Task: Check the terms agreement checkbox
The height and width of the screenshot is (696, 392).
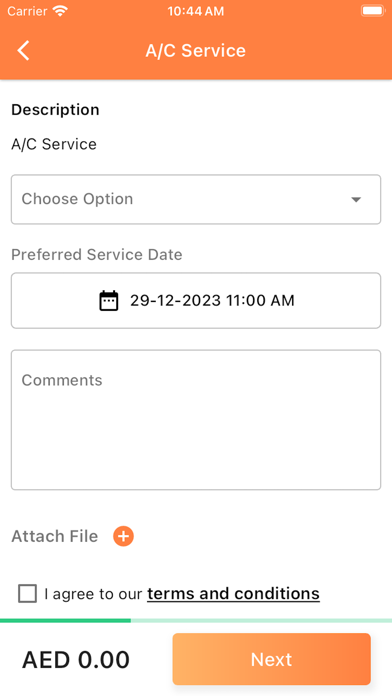Action: pos(28,593)
